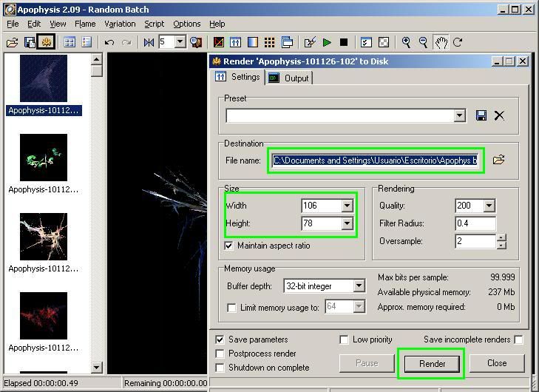The image size is (539, 392).
Task: Select the rotate tool icon
Action: [x=458, y=42]
